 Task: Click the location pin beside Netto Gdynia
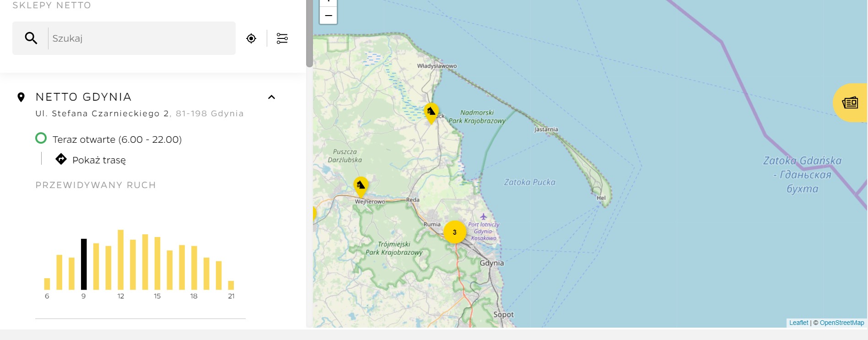[x=21, y=97]
